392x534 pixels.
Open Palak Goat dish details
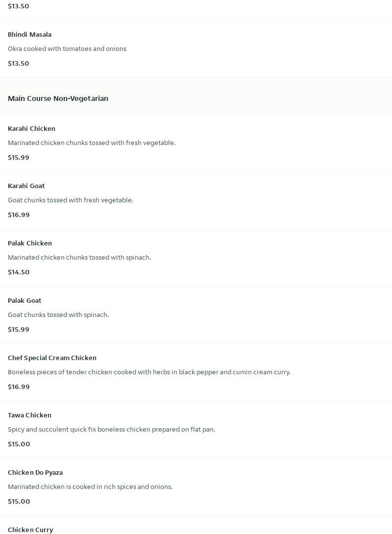tap(24, 300)
